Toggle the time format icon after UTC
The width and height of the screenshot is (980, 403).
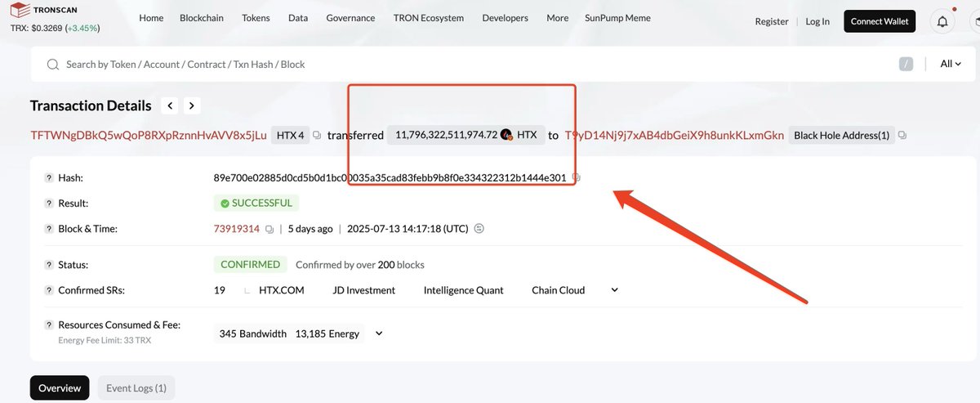pos(479,229)
